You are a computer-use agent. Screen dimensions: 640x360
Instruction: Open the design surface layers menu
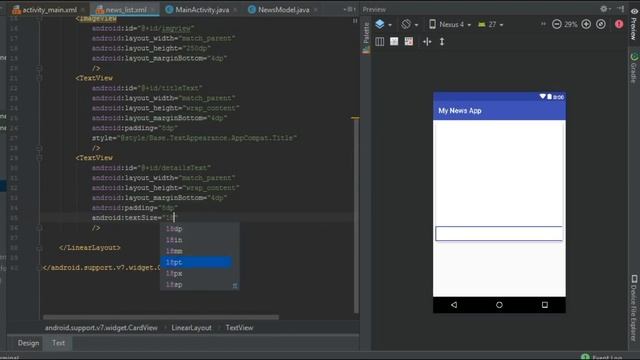tap(380, 24)
